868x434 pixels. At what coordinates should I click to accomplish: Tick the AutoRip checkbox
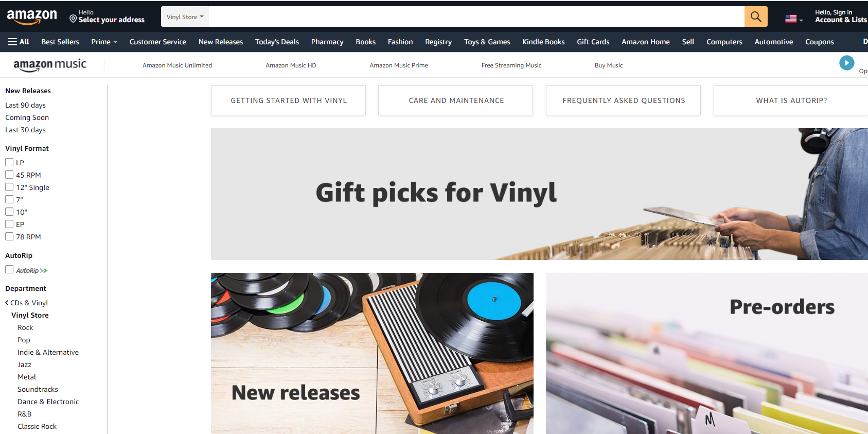(9, 269)
